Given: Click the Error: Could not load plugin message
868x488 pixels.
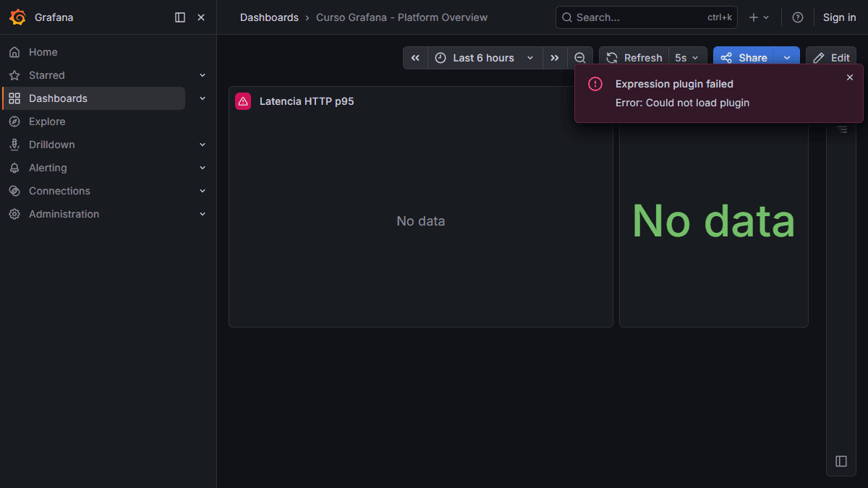Looking at the screenshot, I should point(682,103).
